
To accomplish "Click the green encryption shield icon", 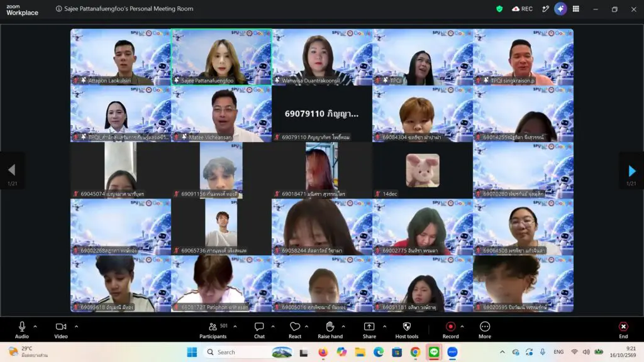I will [499, 9].
